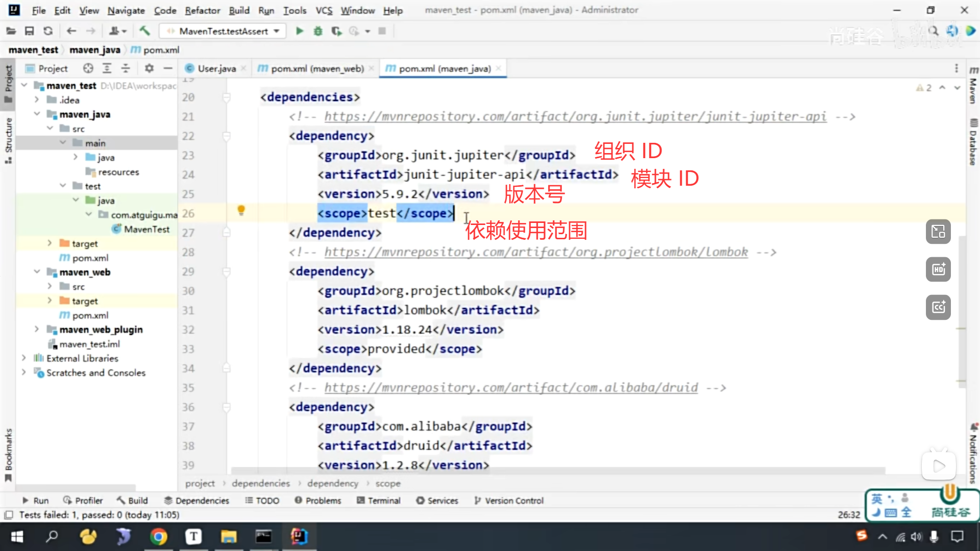Image resolution: width=980 pixels, height=551 pixels.
Task: Collapse the maven_java module node
Action: [36, 114]
